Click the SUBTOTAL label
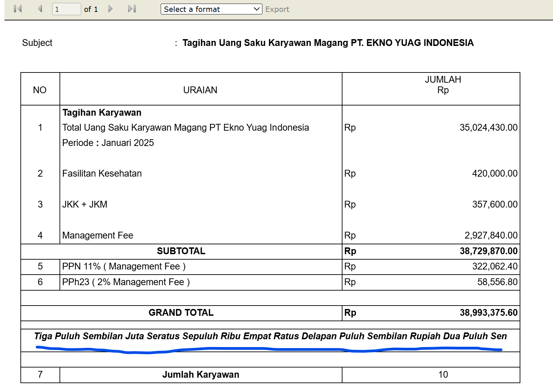 tap(181, 251)
